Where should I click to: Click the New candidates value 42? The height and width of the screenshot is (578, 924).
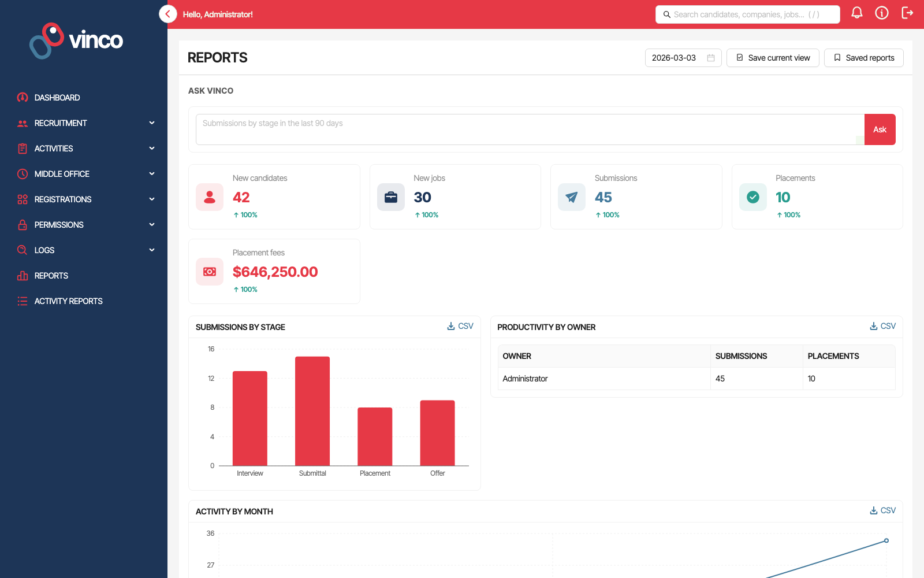point(241,197)
